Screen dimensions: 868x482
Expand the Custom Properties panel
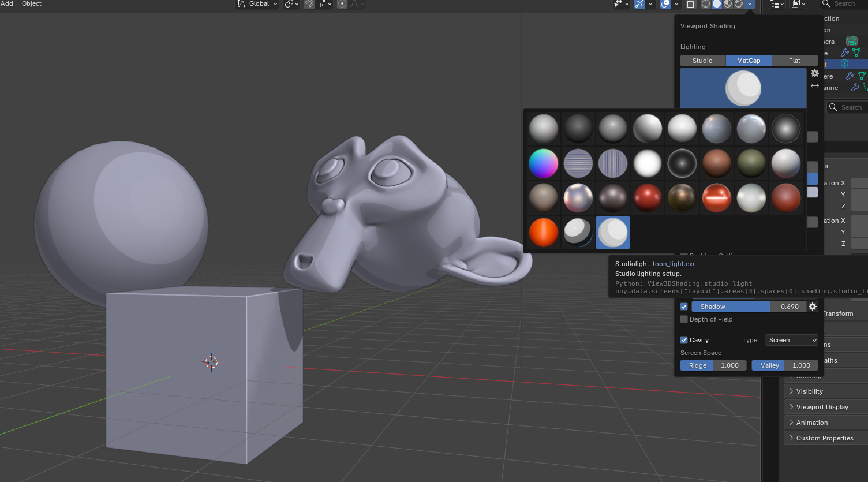826,438
